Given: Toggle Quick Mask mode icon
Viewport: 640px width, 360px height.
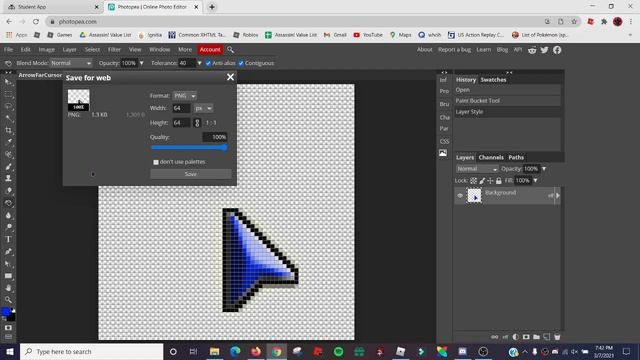Looking at the screenshot, I should click(x=8, y=328).
